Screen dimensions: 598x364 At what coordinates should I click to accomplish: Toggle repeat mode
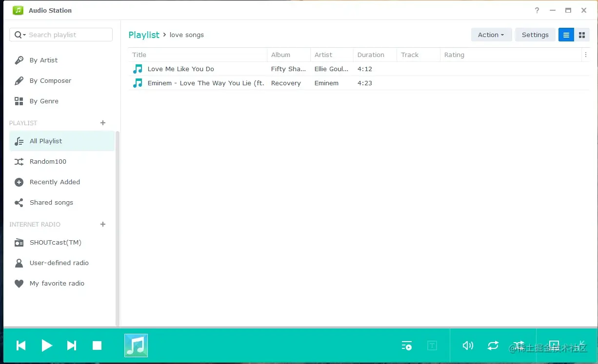click(493, 345)
